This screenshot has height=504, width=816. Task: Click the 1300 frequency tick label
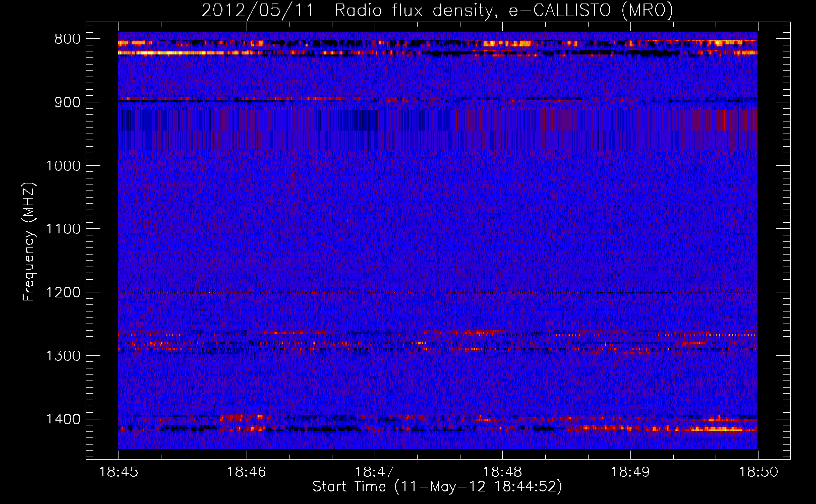point(63,356)
